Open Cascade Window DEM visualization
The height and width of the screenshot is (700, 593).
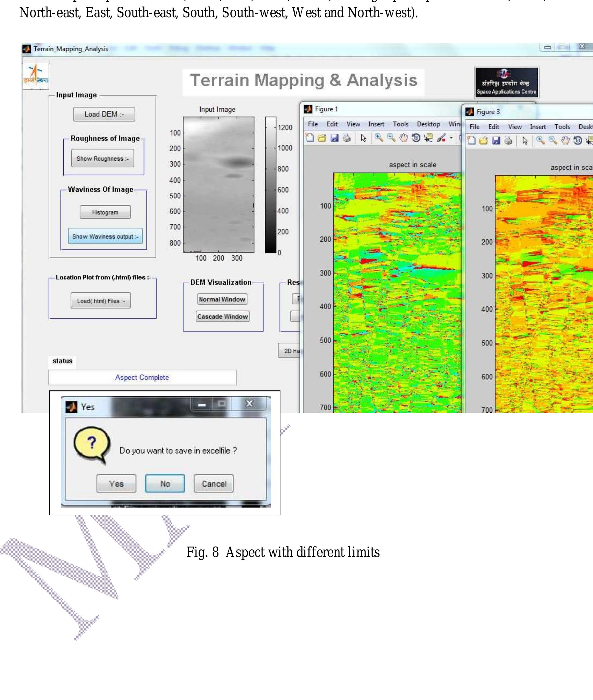point(223,316)
